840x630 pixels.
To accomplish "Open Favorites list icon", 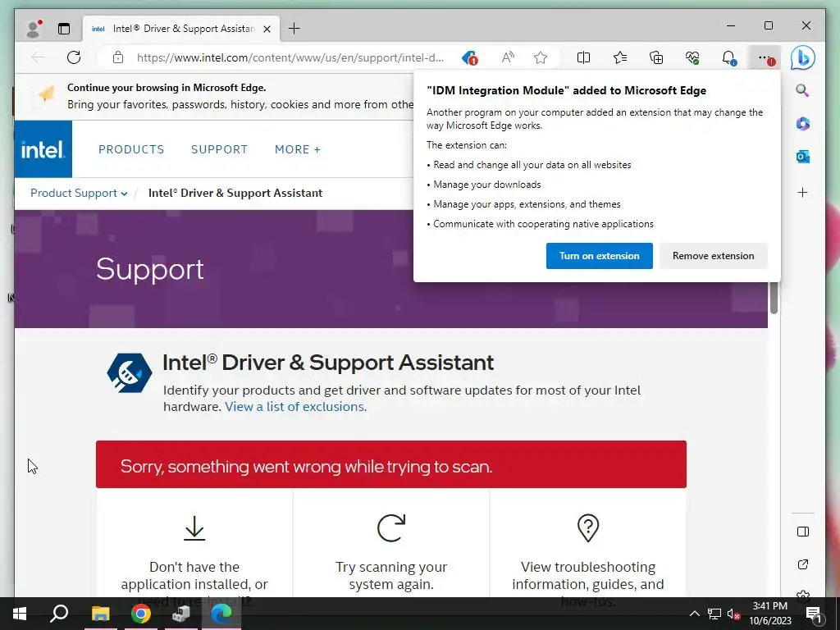I will 620,57.
